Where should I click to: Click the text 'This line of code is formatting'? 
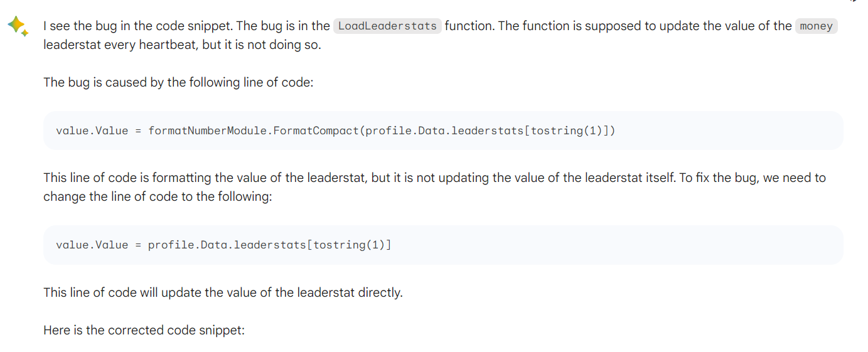point(127,178)
